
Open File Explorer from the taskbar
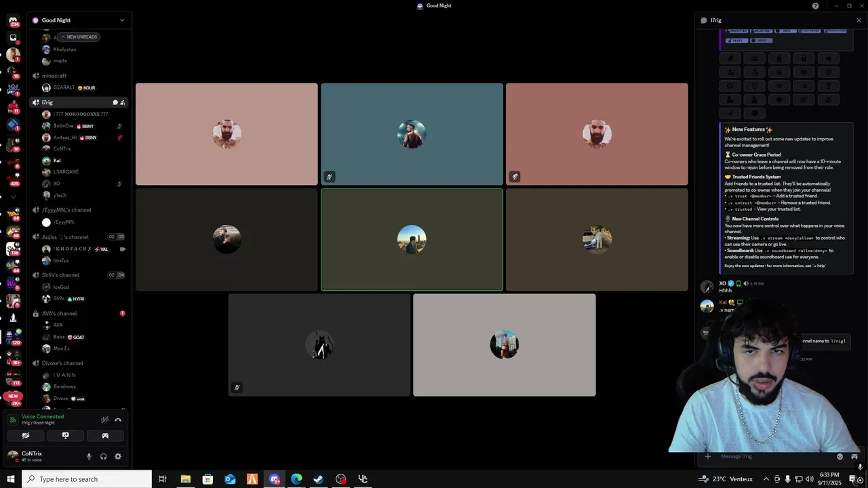[185, 479]
